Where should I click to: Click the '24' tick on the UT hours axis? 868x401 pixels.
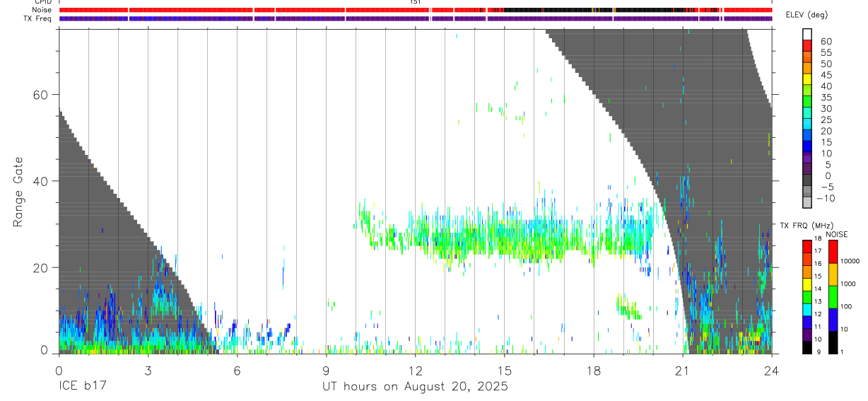771,370
